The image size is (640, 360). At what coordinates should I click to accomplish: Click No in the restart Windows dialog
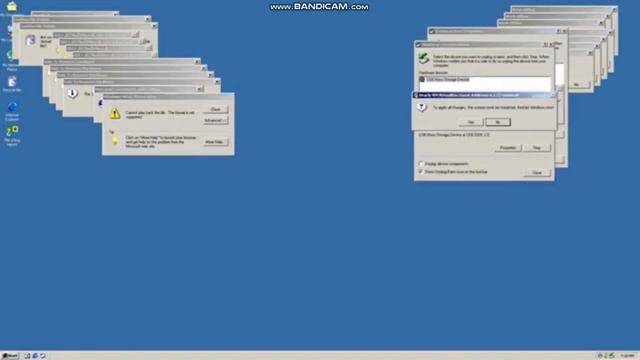tap(498, 122)
